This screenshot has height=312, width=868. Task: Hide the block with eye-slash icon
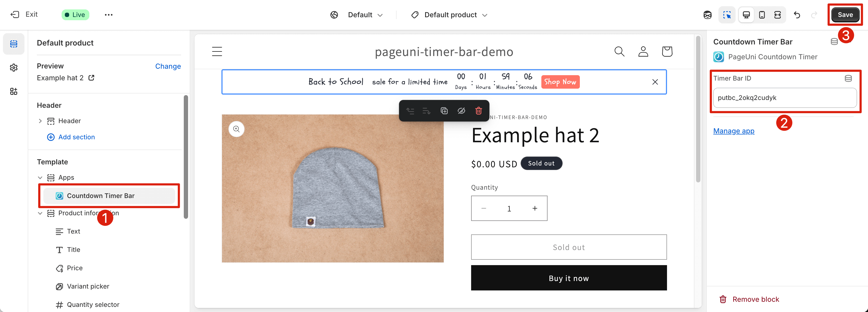(461, 111)
